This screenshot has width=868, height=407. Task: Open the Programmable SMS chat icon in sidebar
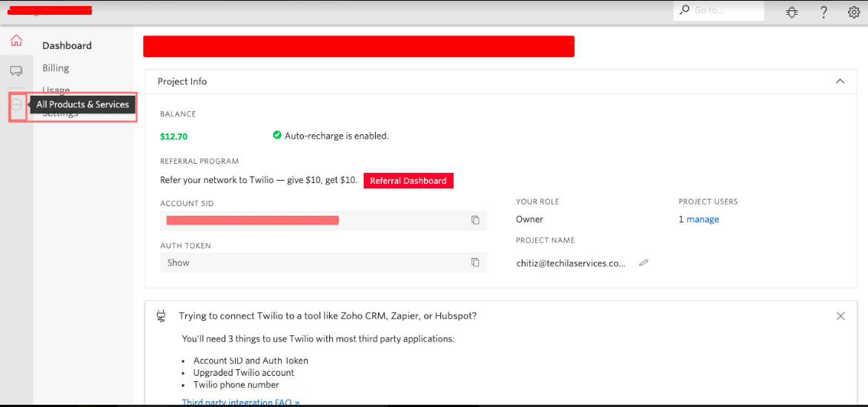point(16,70)
